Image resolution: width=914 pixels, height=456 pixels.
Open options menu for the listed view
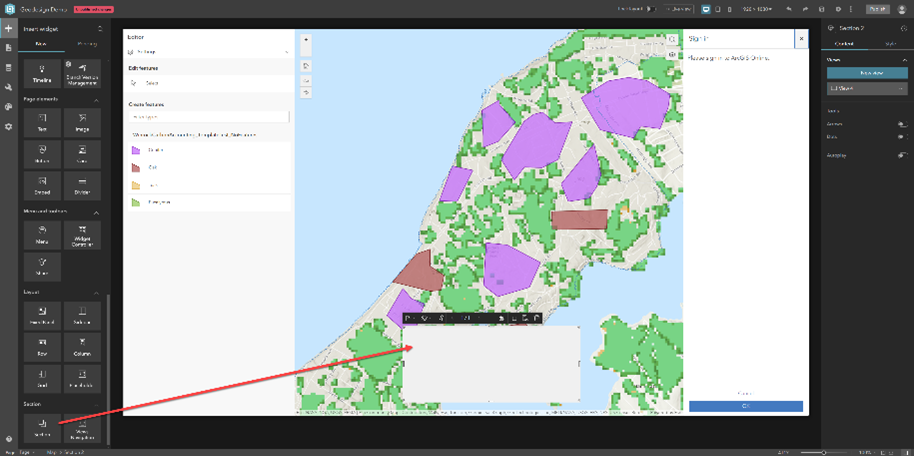tap(902, 88)
